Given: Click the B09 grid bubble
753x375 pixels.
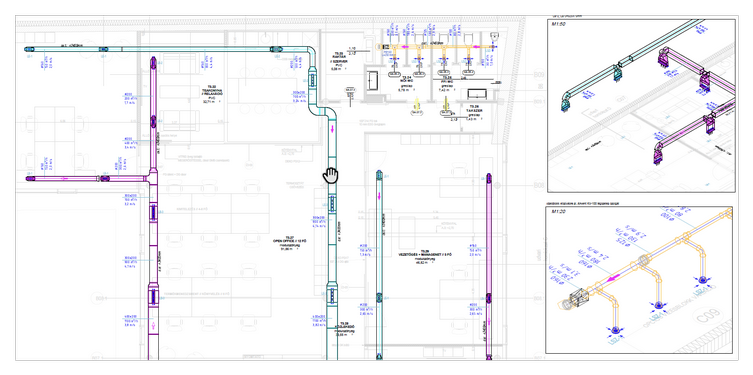Looking at the screenshot, I should click(x=539, y=75).
